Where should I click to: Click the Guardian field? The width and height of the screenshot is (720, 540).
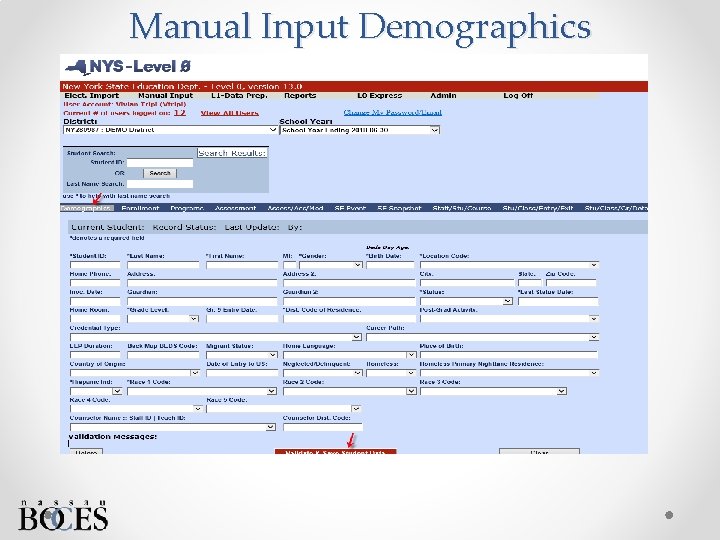click(202, 301)
